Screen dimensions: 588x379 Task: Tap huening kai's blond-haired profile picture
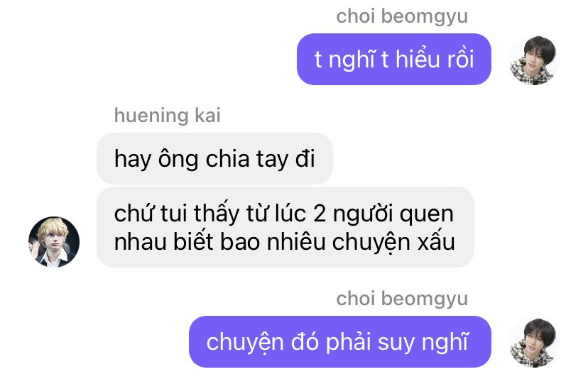point(54,242)
